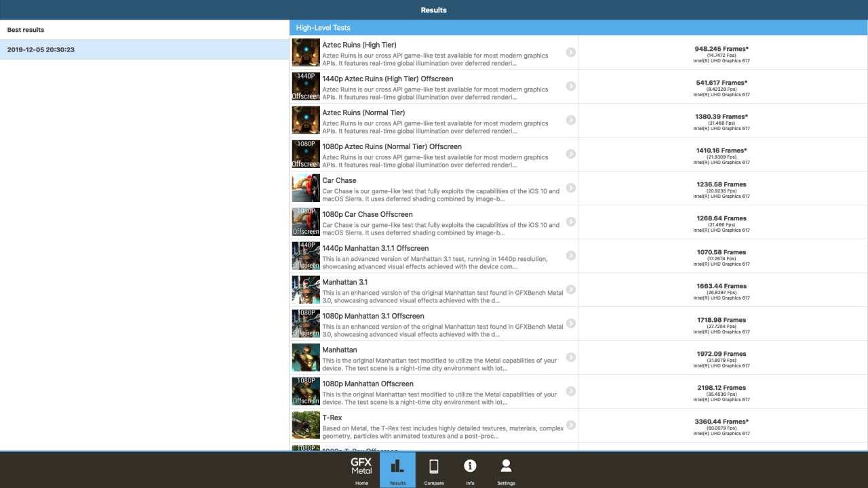This screenshot has width=868, height=488.
Task: Switch to the Results tab
Action: pyautogui.click(x=397, y=470)
